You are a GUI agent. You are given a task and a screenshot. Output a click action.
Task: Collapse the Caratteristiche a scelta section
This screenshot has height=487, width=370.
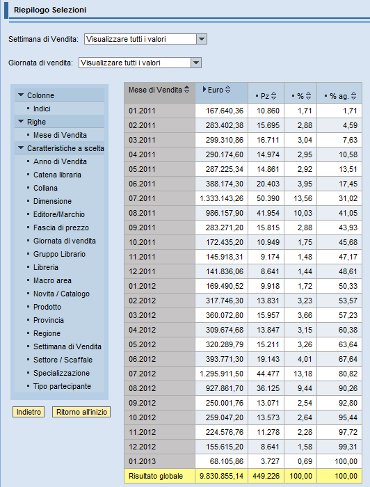point(21,148)
